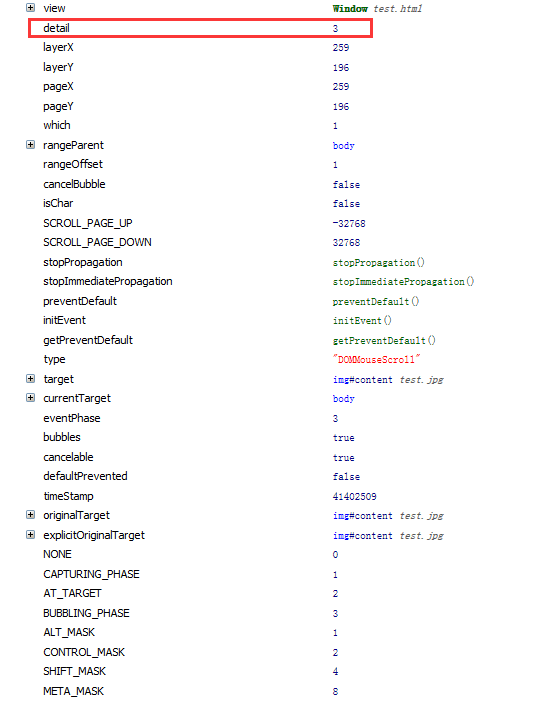Image resolution: width=535 pixels, height=702 pixels.
Task: Expand the explicitOriginalTarget property node
Action: (x=30, y=535)
